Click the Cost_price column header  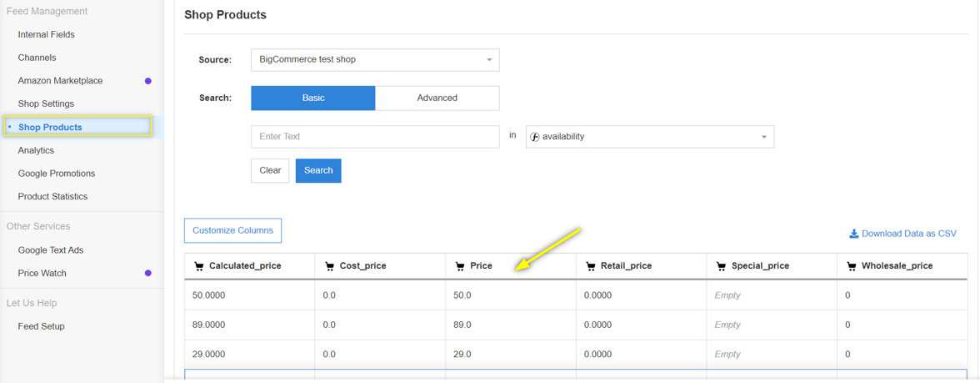[380, 266]
